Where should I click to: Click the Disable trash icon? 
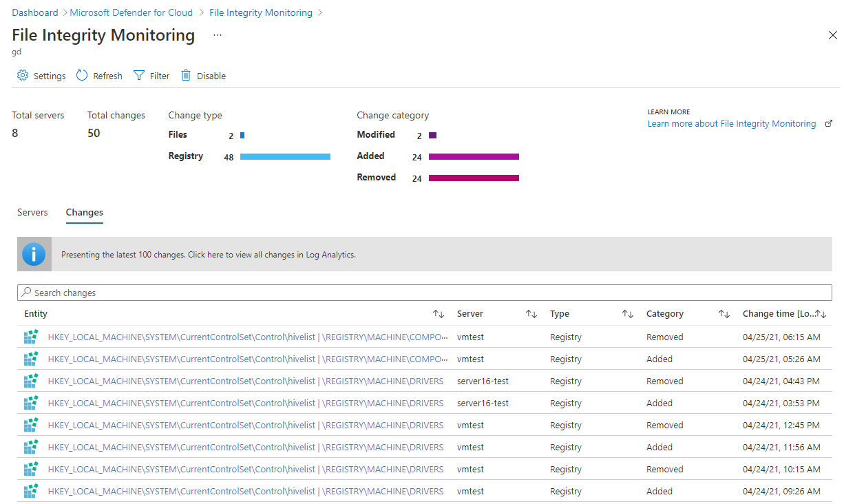click(x=186, y=76)
